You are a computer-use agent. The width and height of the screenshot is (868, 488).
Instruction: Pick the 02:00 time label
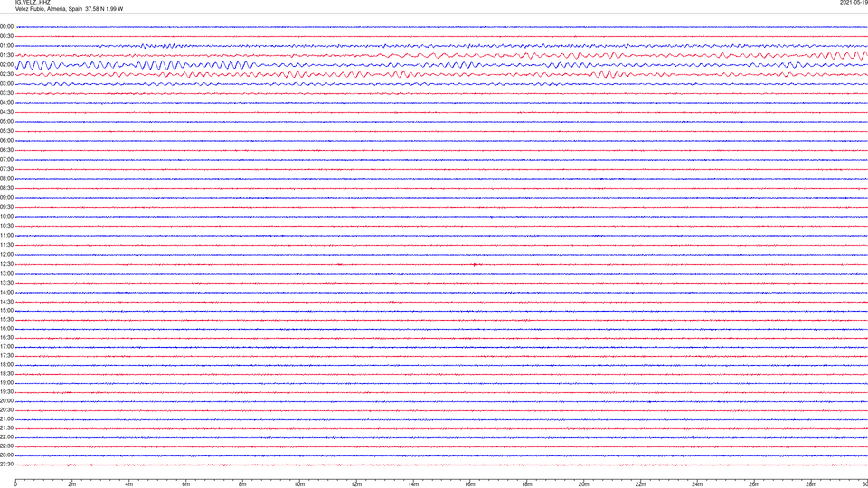[x=6, y=65]
